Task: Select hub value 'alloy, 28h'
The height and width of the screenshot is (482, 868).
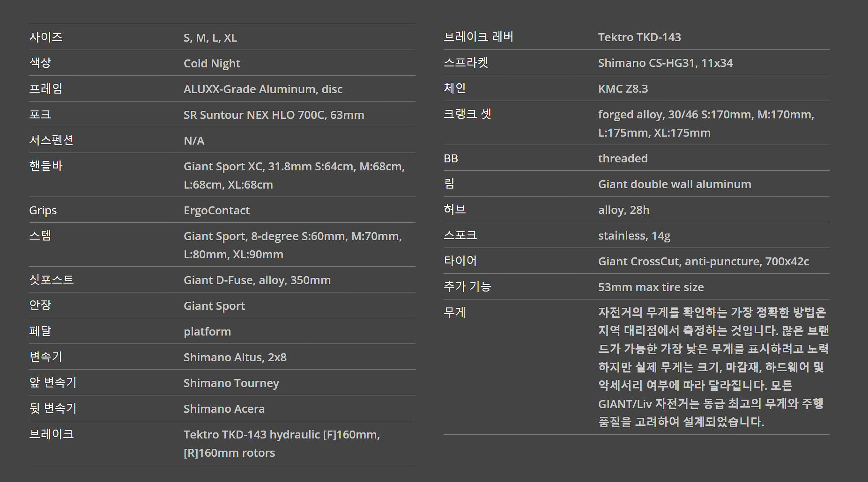Action: pos(623,210)
